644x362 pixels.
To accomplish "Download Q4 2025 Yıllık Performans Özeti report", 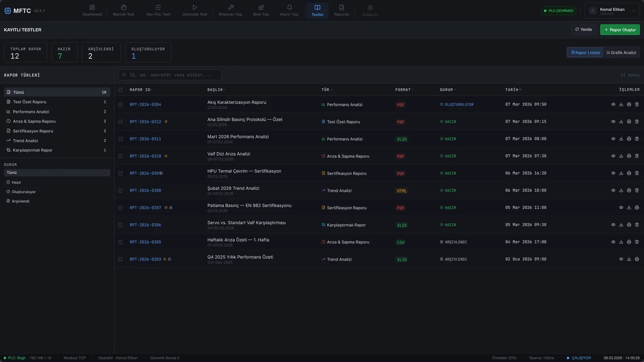I will tap(629, 259).
